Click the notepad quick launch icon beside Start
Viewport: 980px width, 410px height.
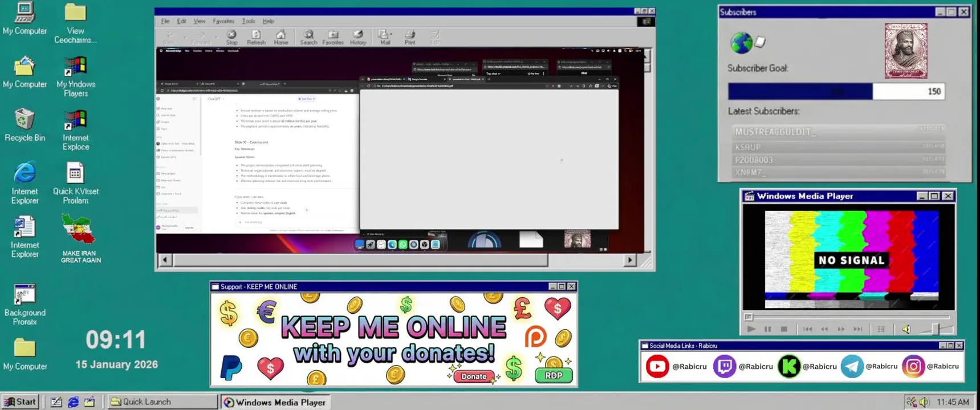tap(56, 402)
